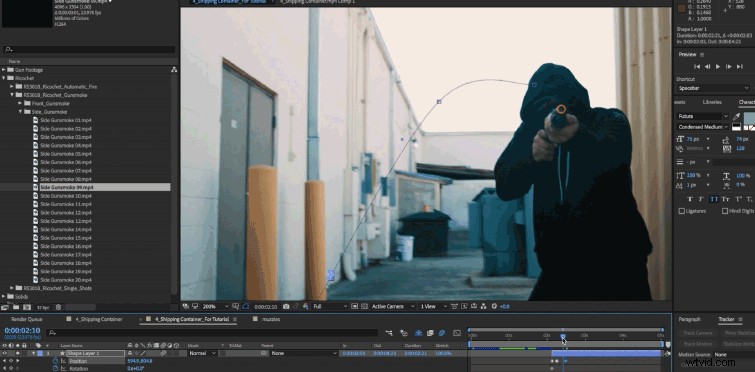Screen dimensions: 755x372
Task: Toggle solo switch for Shape Layer 1
Action: (18, 353)
